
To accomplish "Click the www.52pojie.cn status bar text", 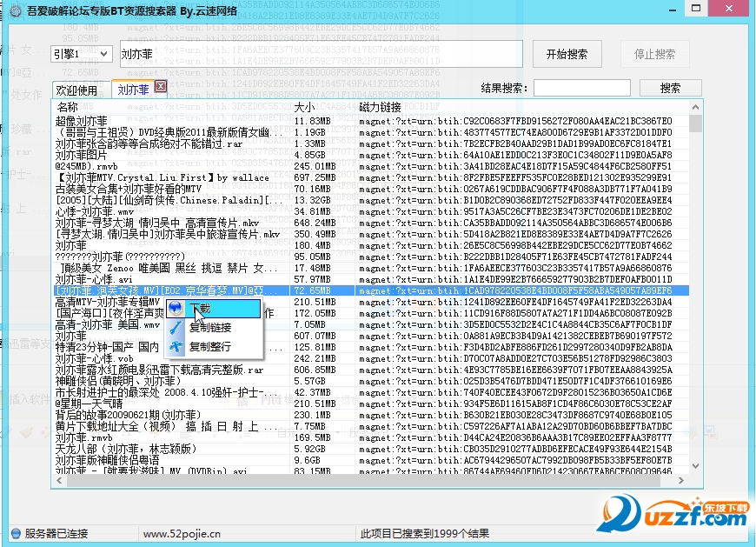I will point(182,533).
